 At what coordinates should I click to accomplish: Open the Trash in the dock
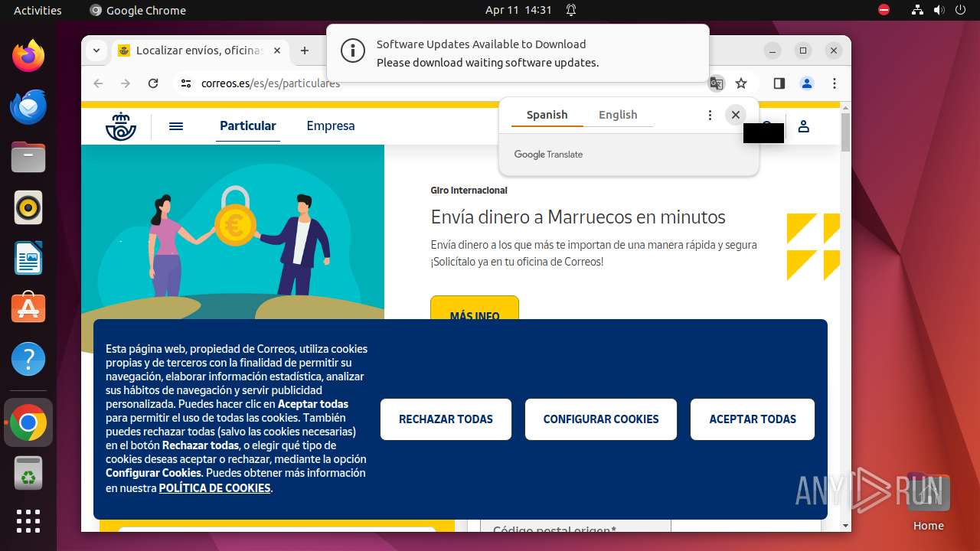tap(28, 473)
